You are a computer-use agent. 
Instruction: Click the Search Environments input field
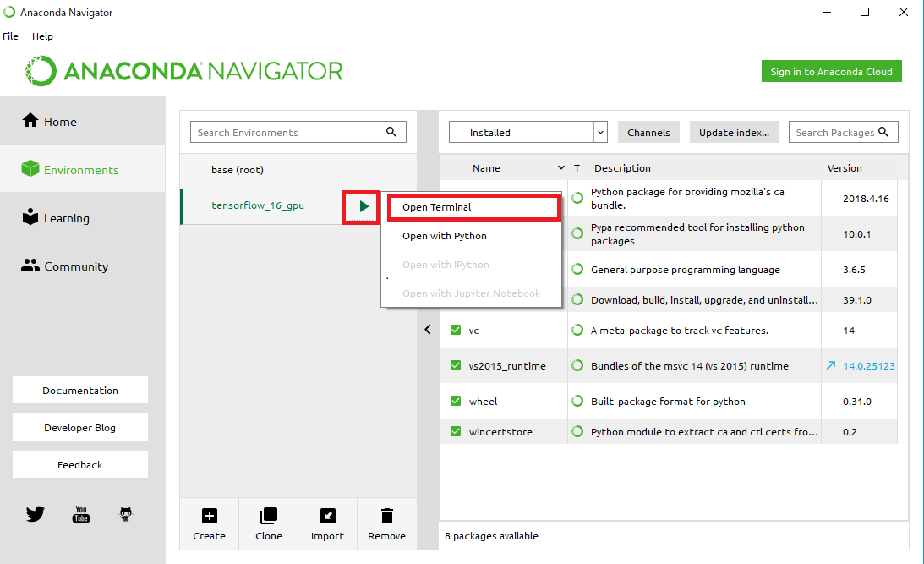(287, 133)
